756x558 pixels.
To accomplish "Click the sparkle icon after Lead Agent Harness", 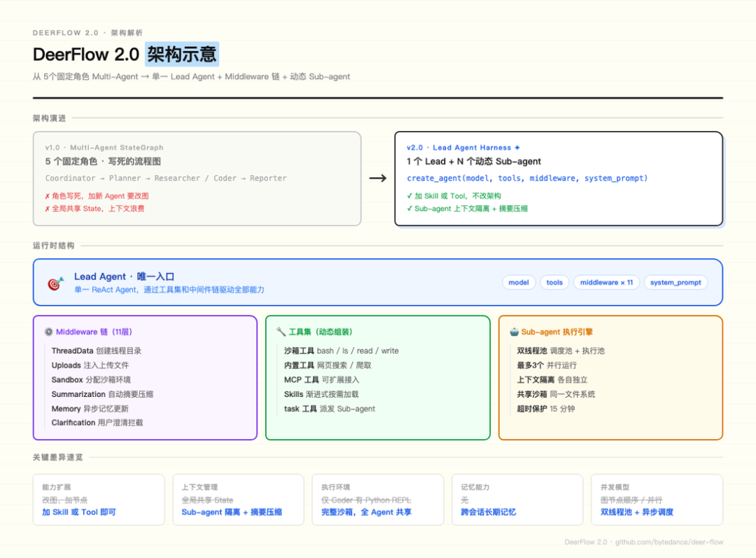I will click(517, 148).
